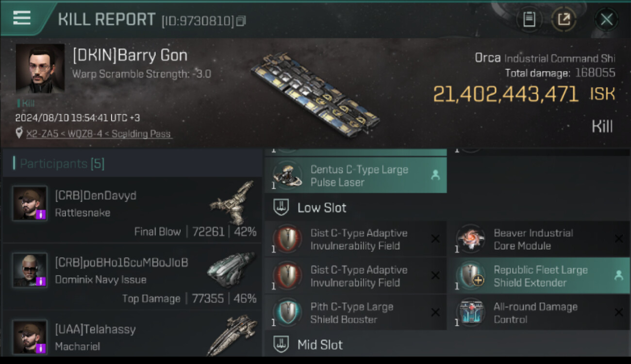Open the DKIN Barry Gon pilot name
The width and height of the screenshot is (631, 364).
point(130,55)
